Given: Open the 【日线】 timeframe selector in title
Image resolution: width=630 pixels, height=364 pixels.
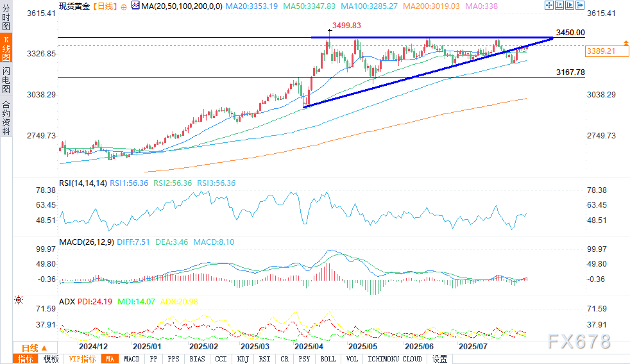Looking at the screenshot, I should pyautogui.click(x=105, y=6).
